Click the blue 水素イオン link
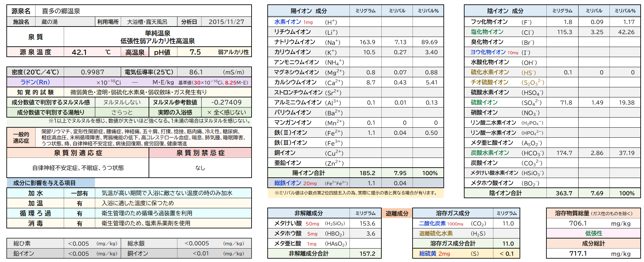This screenshot has width=644, height=262. click(287, 22)
